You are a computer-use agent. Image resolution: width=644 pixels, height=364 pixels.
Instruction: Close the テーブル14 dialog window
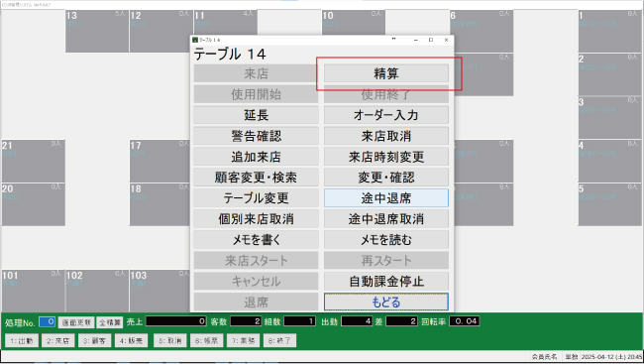point(446,40)
